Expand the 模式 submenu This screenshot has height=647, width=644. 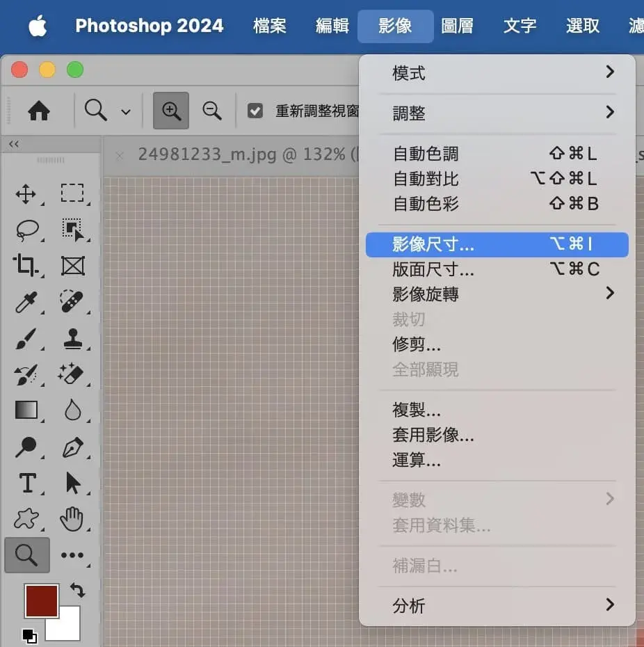[497, 73]
